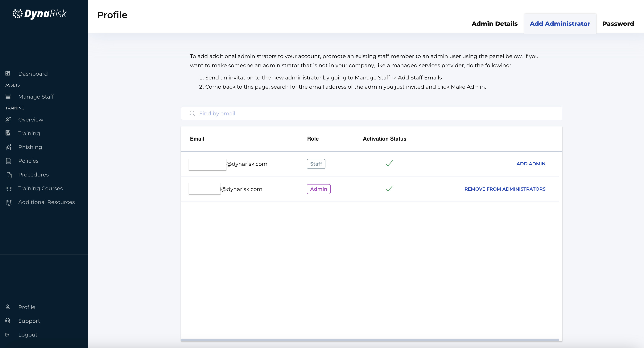Click the Logout arrow icon
Screen dimensions: 644x348
pyautogui.click(x=7, y=334)
